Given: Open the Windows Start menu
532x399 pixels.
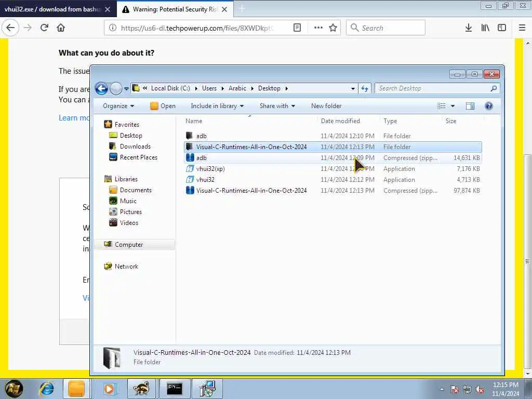Looking at the screenshot, I should [x=14, y=389].
